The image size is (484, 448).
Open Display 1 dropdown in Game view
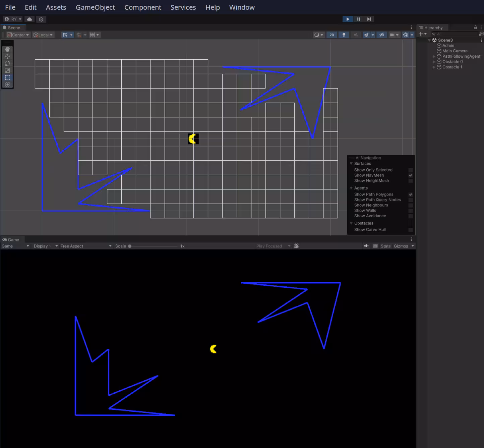tap(46, 246)
